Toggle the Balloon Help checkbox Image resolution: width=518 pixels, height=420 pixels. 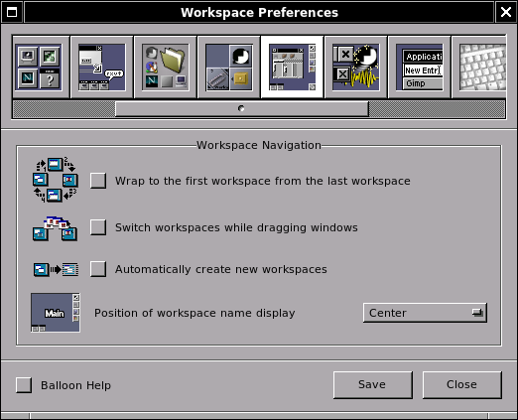pos(24,385)
